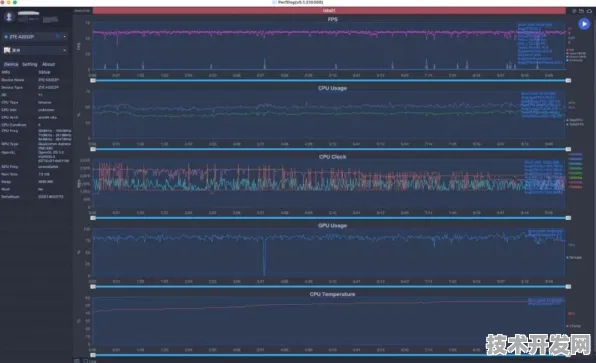Screen dimensions: 596x363
Task: Open the folder icon in top-right toolbar
Action: [582, 11]
